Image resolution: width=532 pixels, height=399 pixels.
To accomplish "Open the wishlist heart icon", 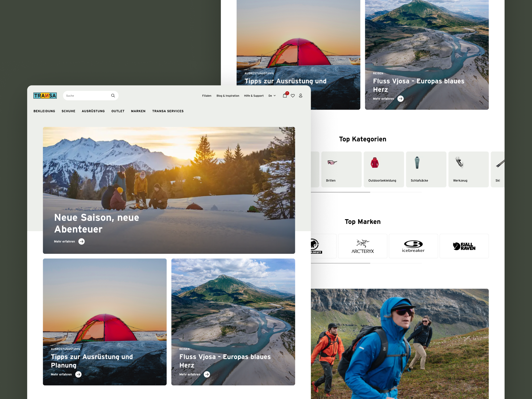I will point(293,96).
